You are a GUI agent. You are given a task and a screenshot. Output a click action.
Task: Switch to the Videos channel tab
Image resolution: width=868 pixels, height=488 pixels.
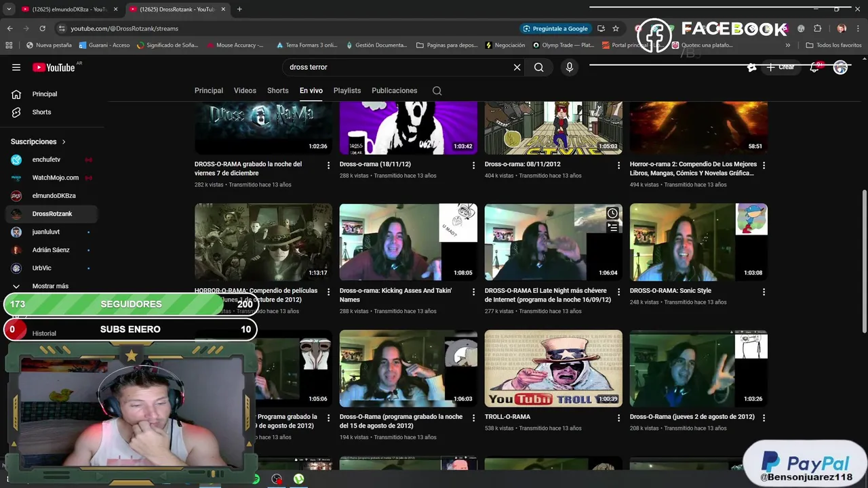pyautogui.click(x=245, y=91)
